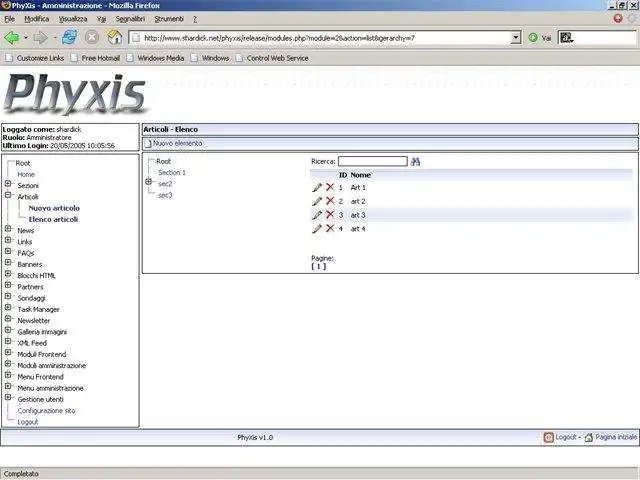Open the Visualizza menu
Viewport: 640px width, 480px height.
[73, 19]
